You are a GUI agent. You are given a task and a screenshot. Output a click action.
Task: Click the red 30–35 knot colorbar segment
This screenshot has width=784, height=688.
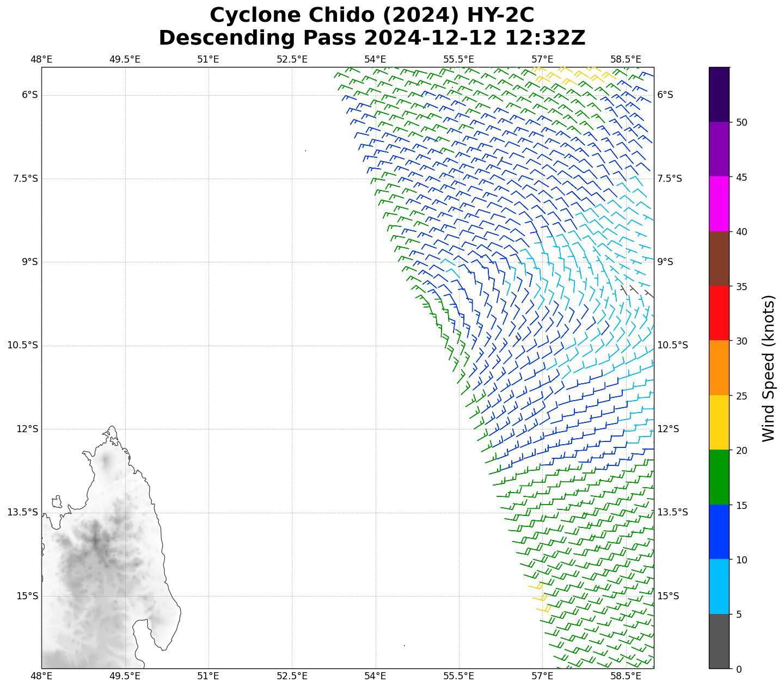coord(719,313)
